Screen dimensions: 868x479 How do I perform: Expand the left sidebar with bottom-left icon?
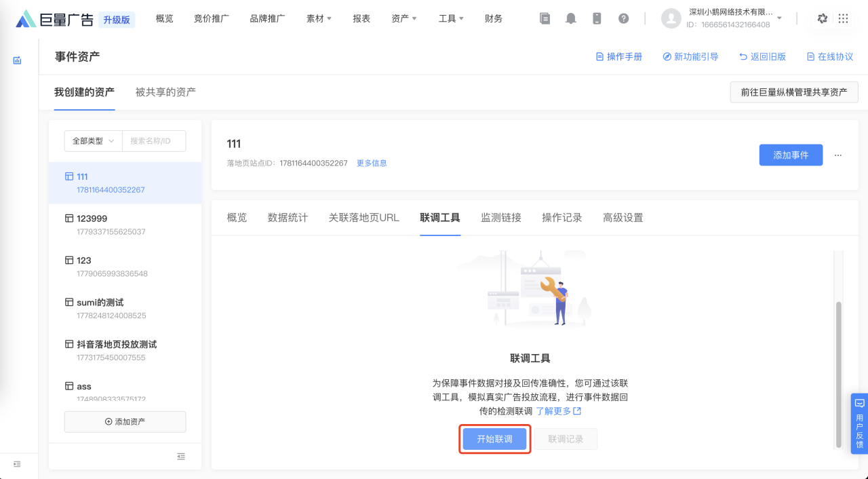tap(17, 464)
